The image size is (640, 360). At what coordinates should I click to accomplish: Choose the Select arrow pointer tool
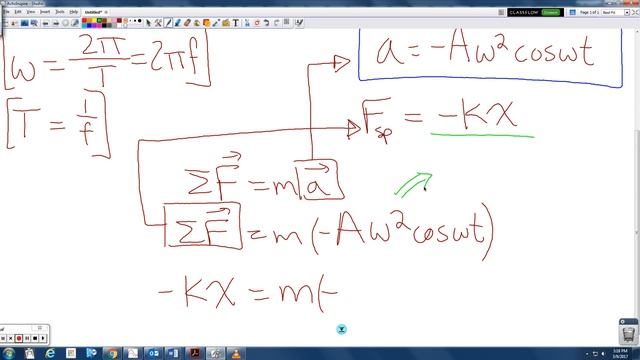[x=149, y=23]
